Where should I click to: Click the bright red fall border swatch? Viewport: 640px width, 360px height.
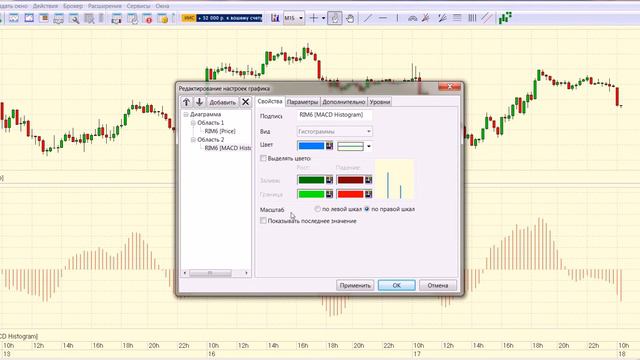350,194
